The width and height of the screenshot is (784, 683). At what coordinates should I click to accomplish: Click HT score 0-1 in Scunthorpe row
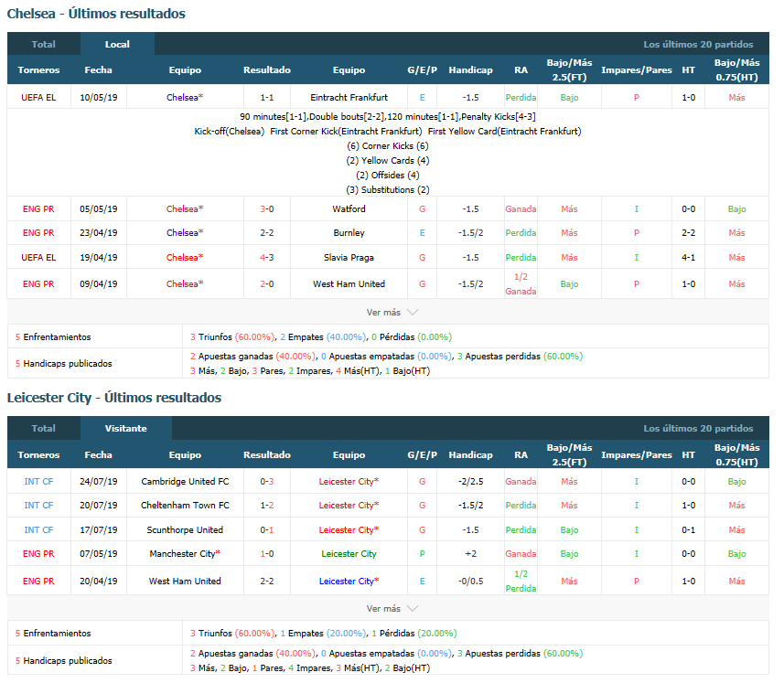(x=688, y=529)
